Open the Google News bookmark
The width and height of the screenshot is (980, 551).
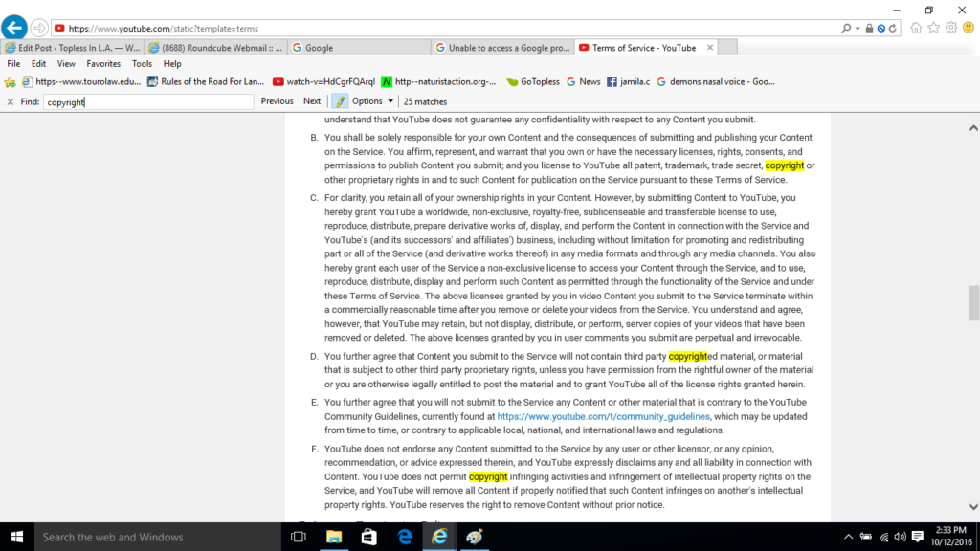point(583,82)
